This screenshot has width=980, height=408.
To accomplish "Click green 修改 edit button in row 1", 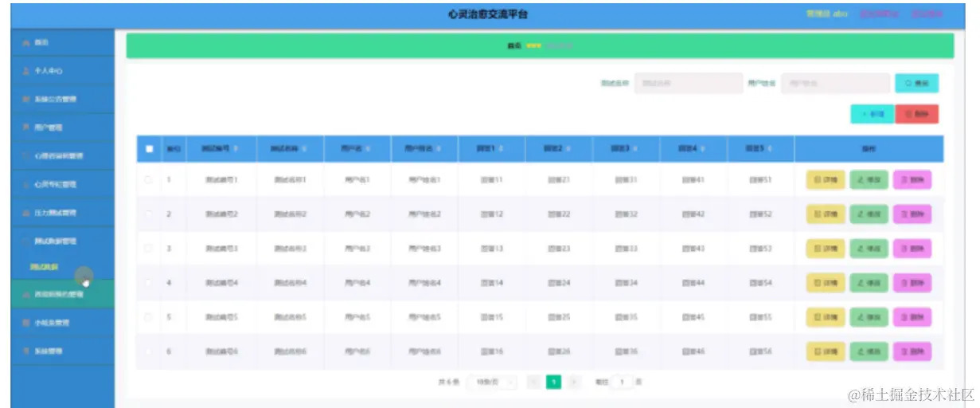I will tap(869, 180).
